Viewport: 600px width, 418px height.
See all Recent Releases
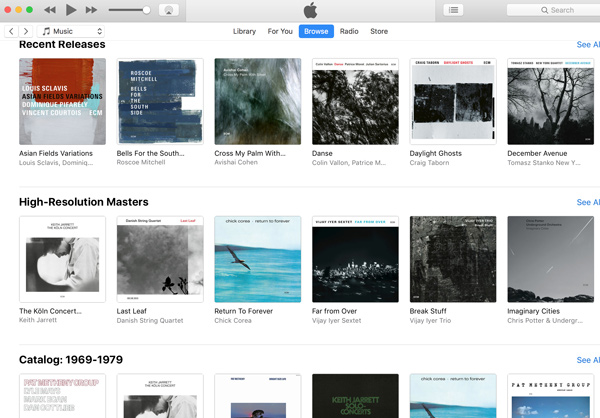588,45
